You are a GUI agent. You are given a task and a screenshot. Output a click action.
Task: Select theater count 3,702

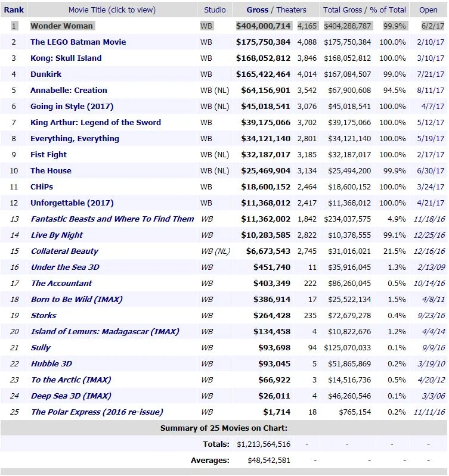click(307, 122)
